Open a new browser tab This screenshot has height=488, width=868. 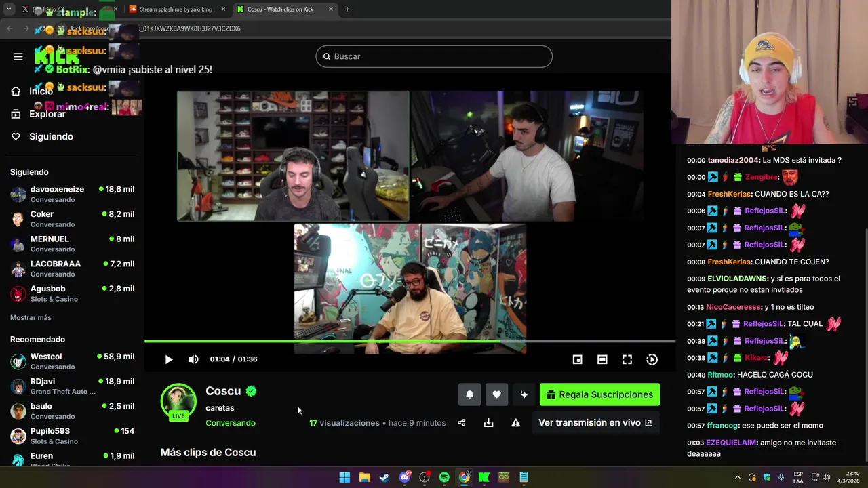pyautogui.click(x=347, y=9)
